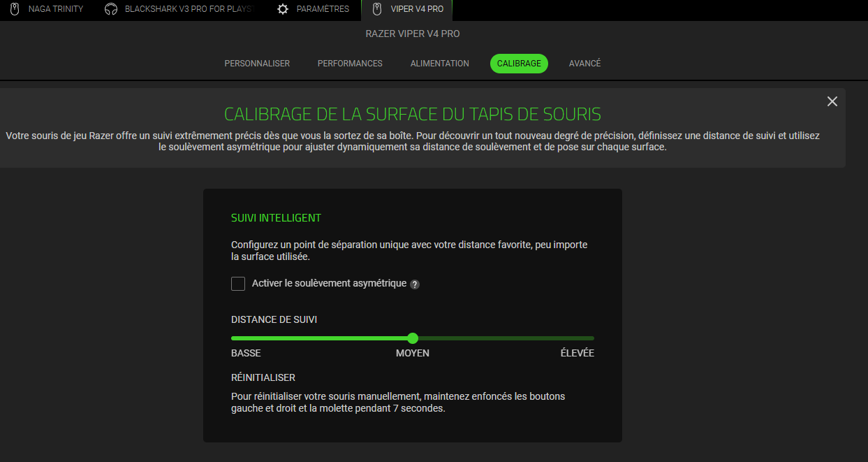Set tracking distance to Élevée

pyautogui.click(x=578, y=354)
